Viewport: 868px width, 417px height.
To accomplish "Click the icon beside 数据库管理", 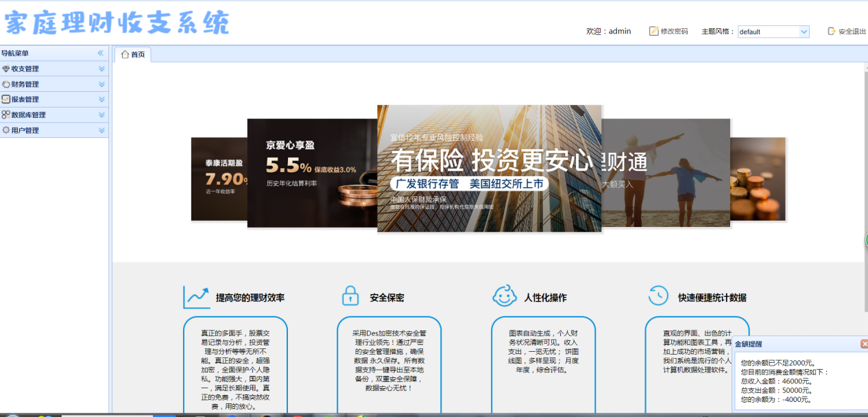I will [x=6, y=115].
